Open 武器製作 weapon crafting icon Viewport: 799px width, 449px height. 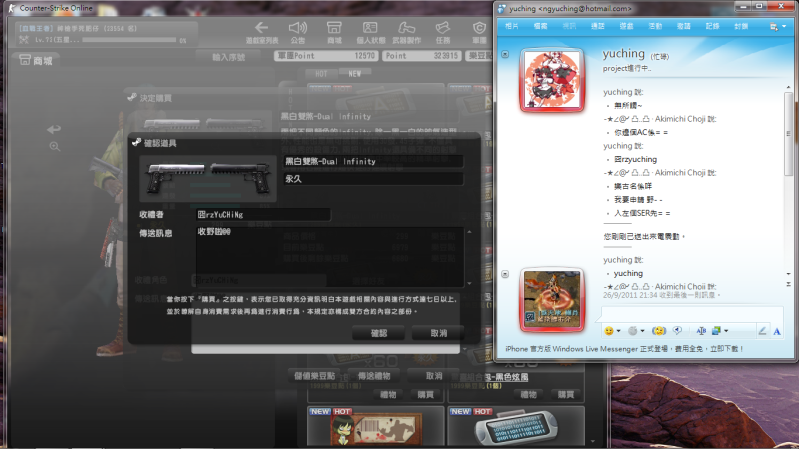tap(407, 32)
